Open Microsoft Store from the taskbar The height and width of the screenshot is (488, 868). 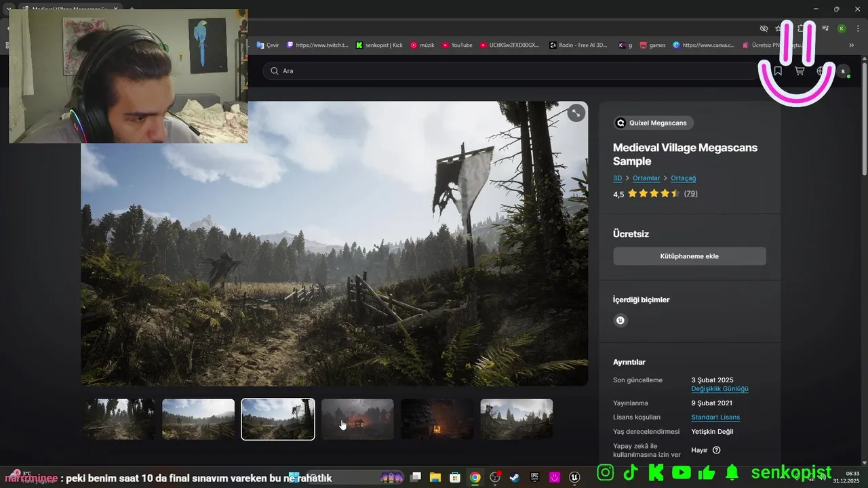(x=455, y=477)
